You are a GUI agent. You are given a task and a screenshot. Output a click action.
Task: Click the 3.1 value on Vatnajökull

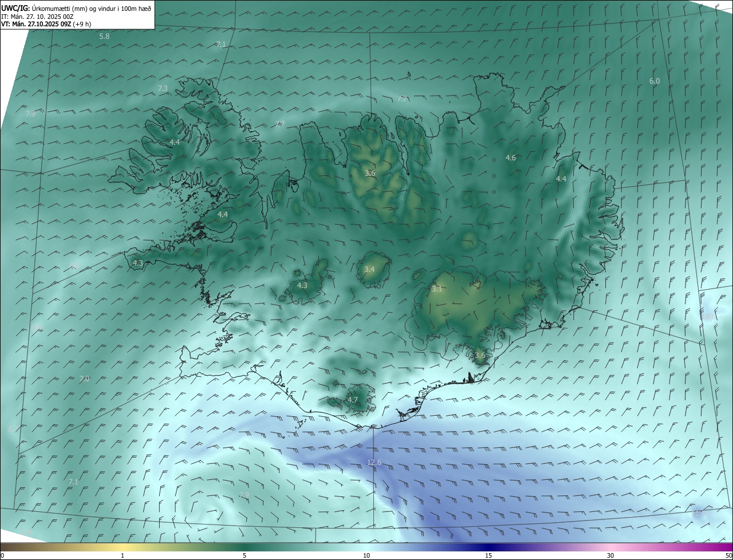(437, 290)
